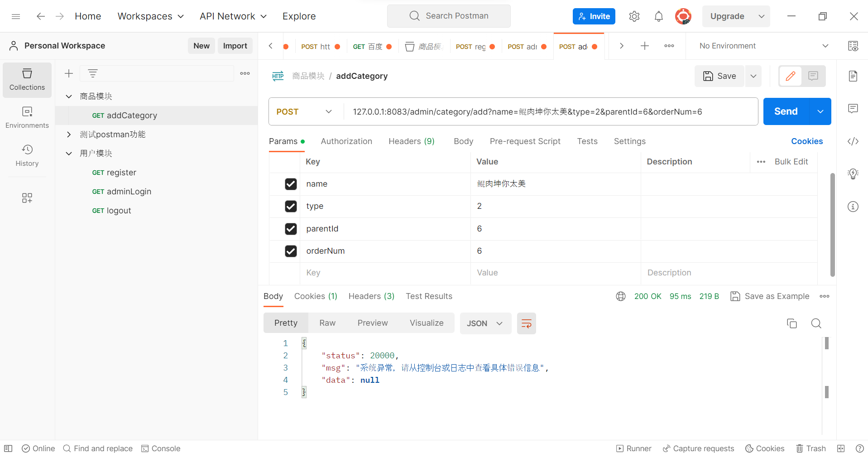Open Environments in the sidebar

tap(27, 118)
